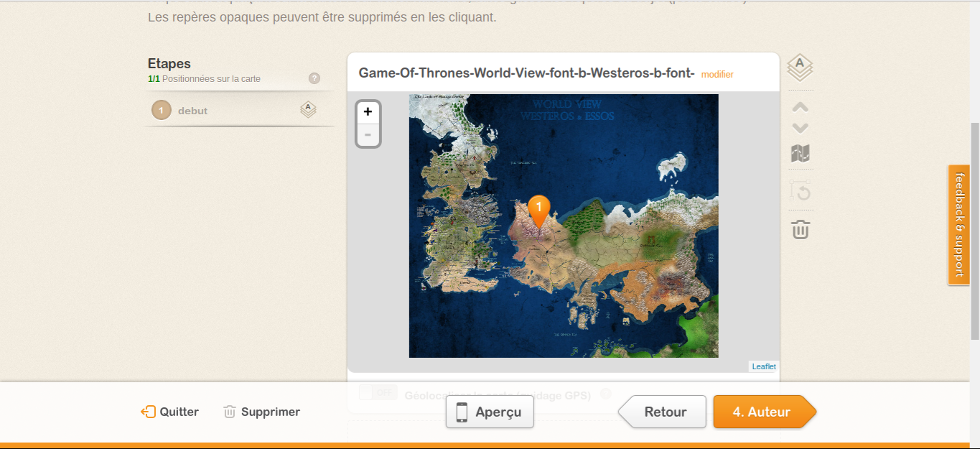Open the Leaflet attribution link
Screen dimensions: 980x449
[x=764, y=366]
